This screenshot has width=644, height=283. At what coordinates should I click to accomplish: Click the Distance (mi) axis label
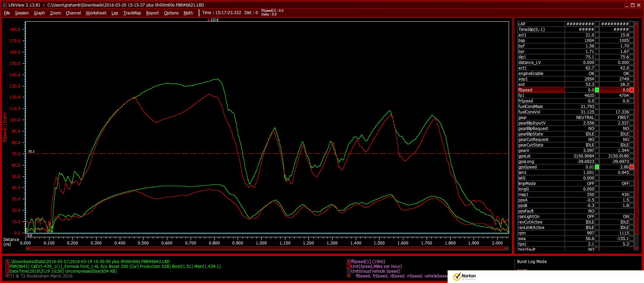point(11,242)
